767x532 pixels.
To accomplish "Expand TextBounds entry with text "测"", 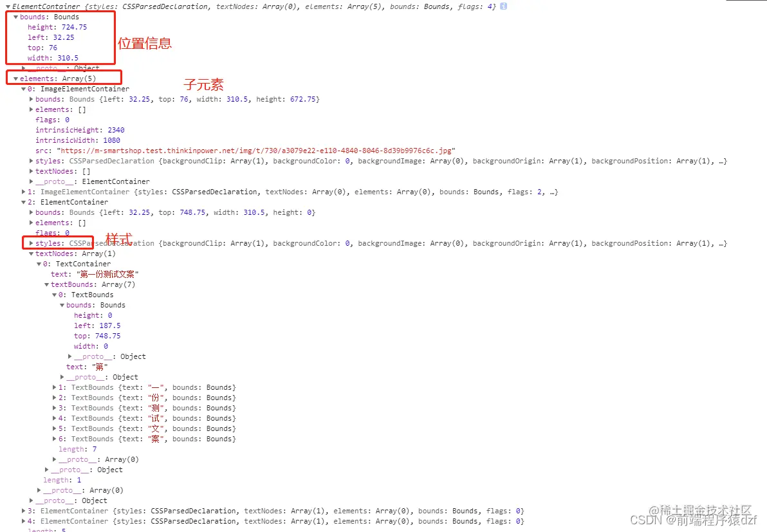I will coord(54,408).
